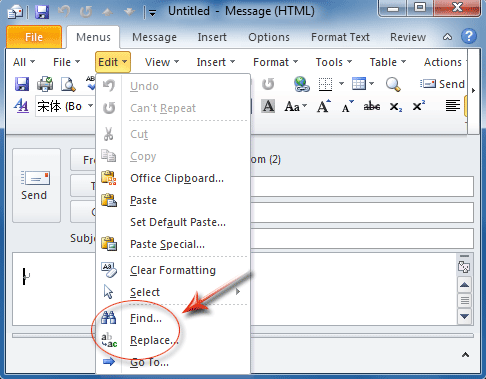Open the Actions dropdown menu
The width and height of the screenshot is (486, 379).
click(x=444, y=62)
